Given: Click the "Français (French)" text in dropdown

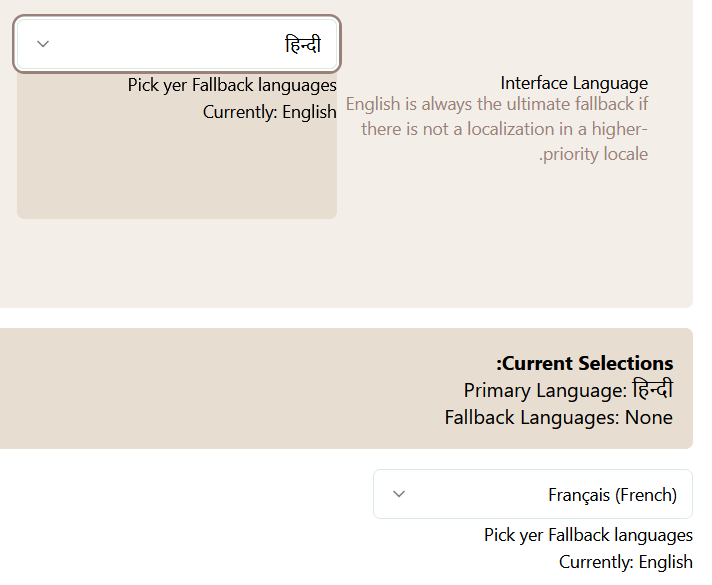Looking at the screenshot, I should click(x=612, y=495).
